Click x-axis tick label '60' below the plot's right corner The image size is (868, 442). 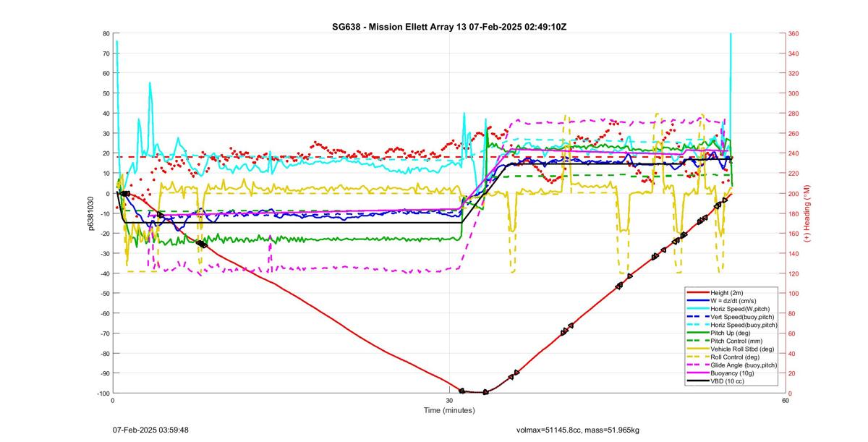785,400
